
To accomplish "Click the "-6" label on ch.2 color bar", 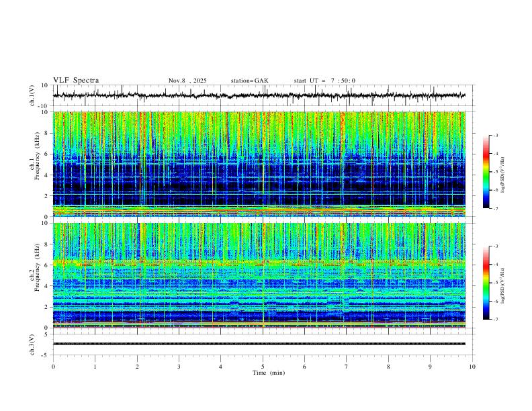I will coord(495,301).
